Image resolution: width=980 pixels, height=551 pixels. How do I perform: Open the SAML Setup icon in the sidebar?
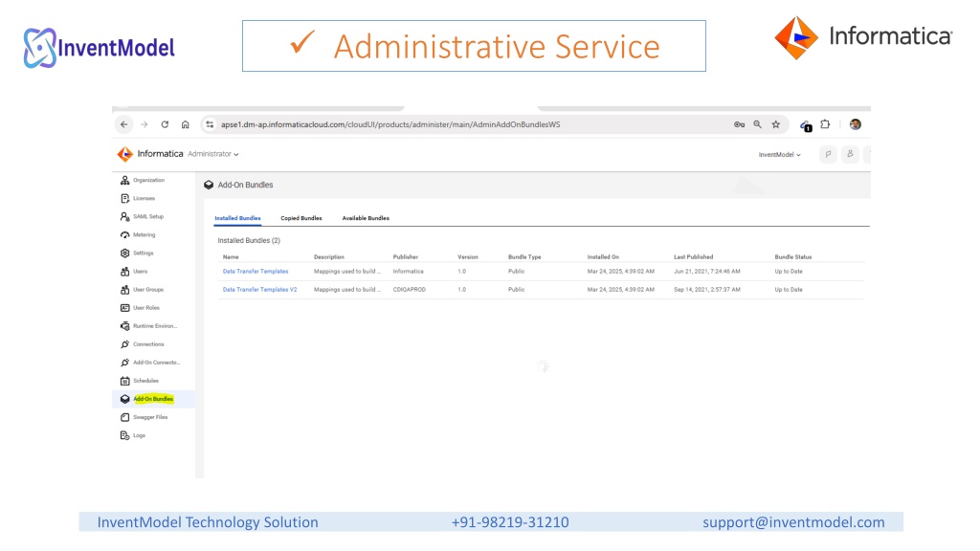(x=125, y=217)
